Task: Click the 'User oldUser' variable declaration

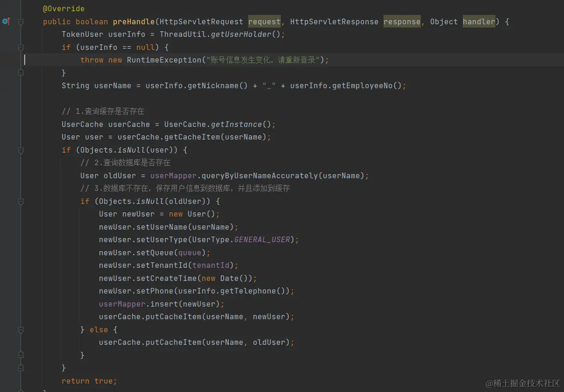Action: pos(108,176)
